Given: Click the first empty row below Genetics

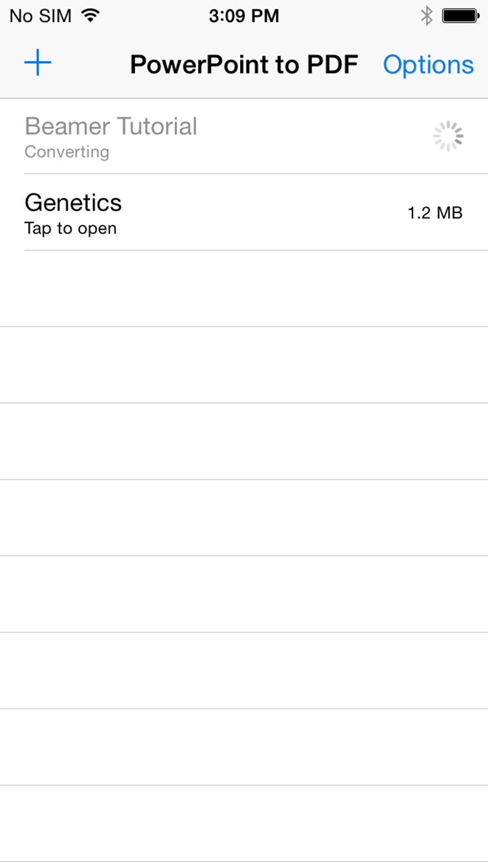Looking at the screenshot, I should point(244,288).
